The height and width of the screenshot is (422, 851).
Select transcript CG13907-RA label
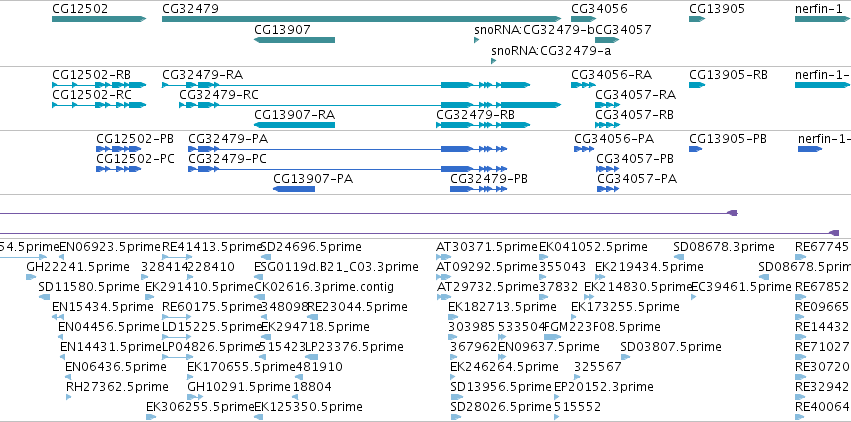pos(294,114)
